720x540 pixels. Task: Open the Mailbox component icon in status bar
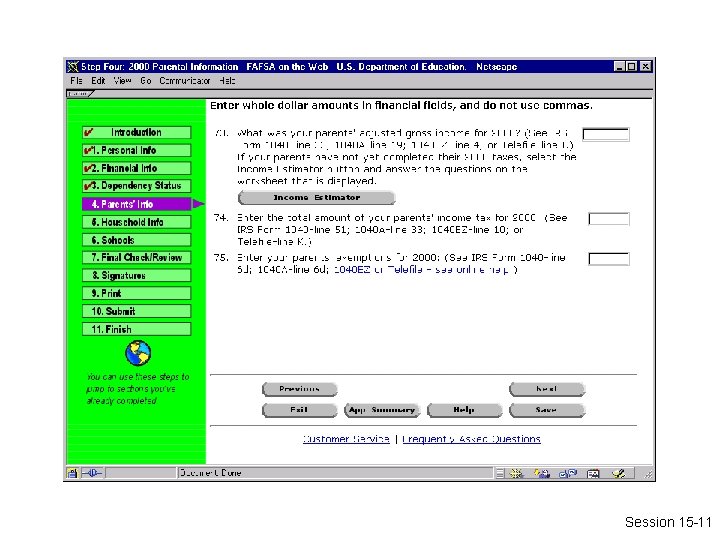542,473
